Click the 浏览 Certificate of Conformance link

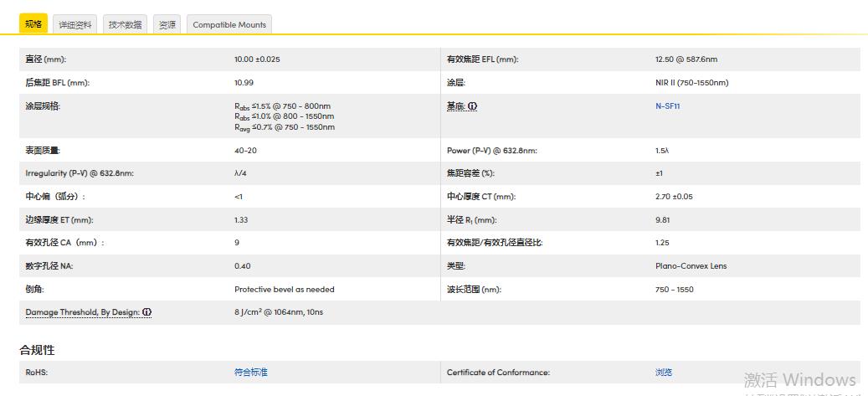[663, 373]
